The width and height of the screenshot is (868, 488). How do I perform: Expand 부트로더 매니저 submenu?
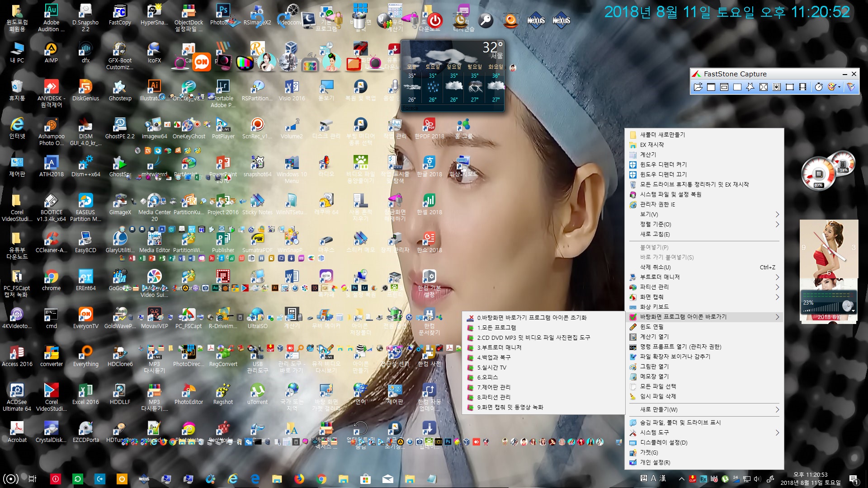(x=704, y=277)
